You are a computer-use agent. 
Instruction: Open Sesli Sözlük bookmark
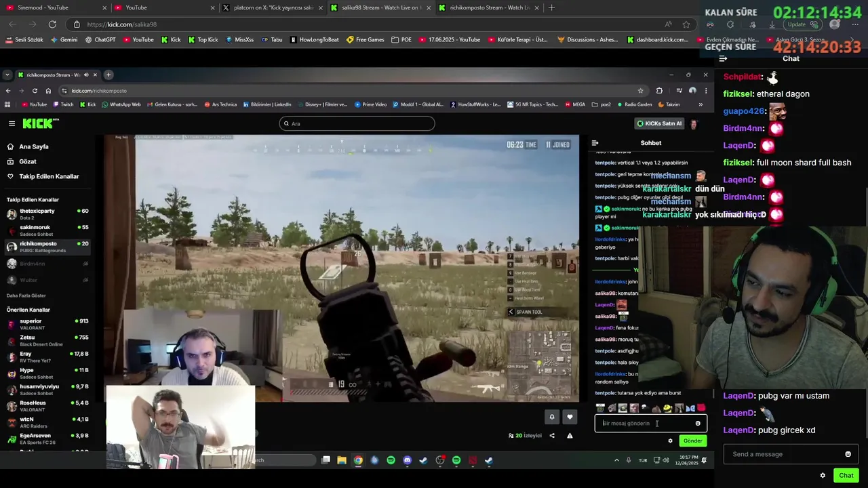click(24, 40)
